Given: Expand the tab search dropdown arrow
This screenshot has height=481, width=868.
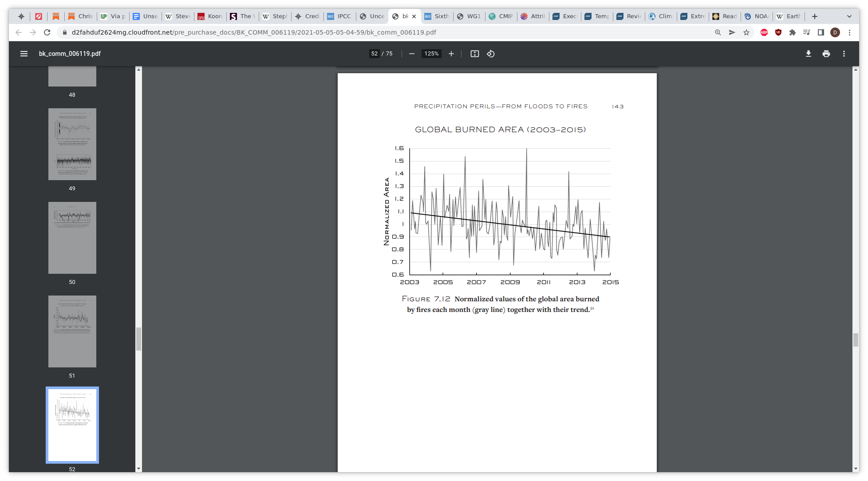Looking at the screenshot, I should [849, 16].
